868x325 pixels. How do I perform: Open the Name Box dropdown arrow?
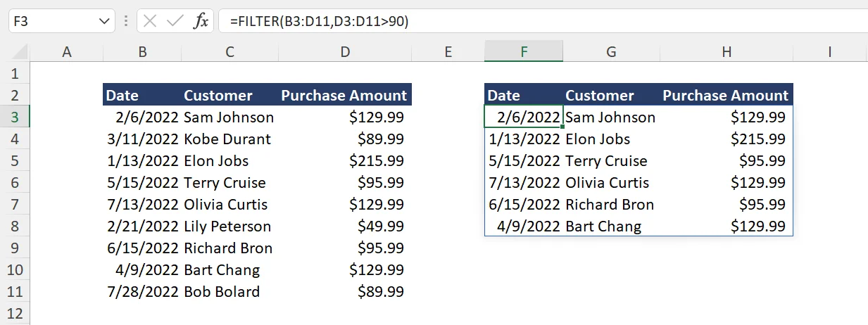pyautogui.click(x=105, y=21)
